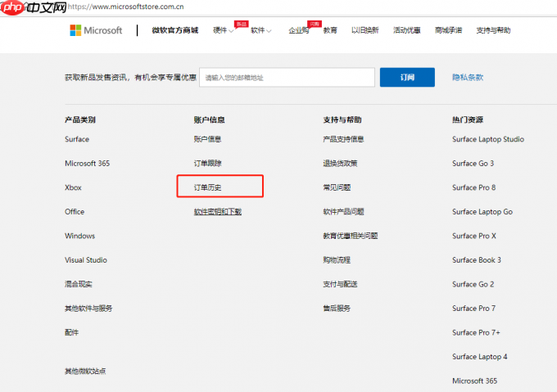Viewport: 557px width, 392px height.
Task: Open Microsoft 365 under 产品类别
Action: pyautogui.click(x=87, y=163)
